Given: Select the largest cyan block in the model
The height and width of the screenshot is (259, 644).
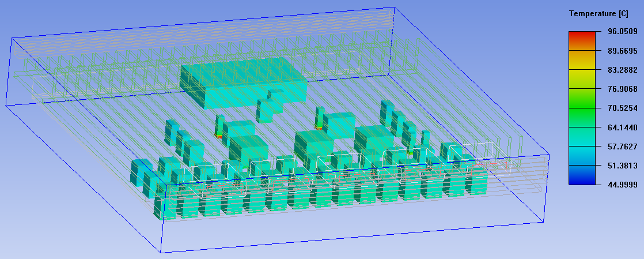Looking at the screenshot, I should [x=244, y=82].
